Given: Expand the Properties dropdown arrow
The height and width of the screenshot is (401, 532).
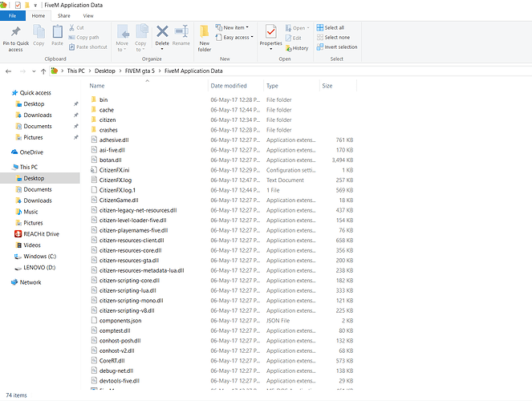Looking at the screenshot, I should [x=270, y=49].
